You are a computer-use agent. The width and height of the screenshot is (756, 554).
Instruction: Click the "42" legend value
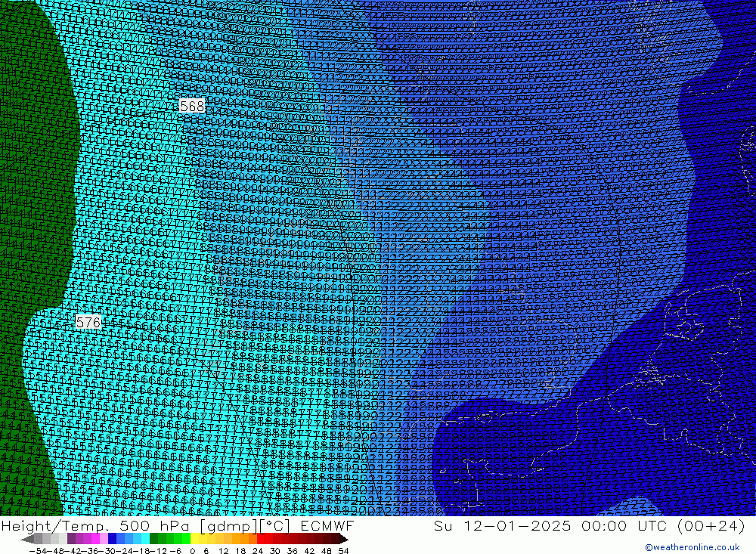click(309, 551)
